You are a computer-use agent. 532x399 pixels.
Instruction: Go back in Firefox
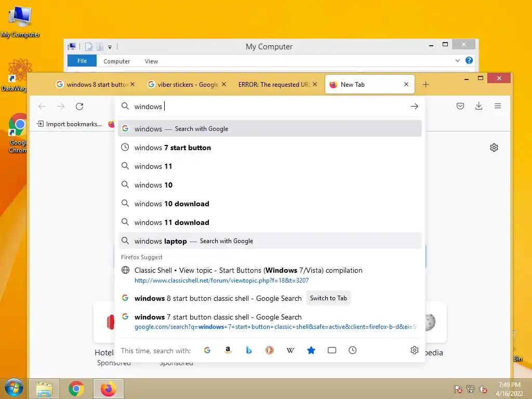(42, 107)
